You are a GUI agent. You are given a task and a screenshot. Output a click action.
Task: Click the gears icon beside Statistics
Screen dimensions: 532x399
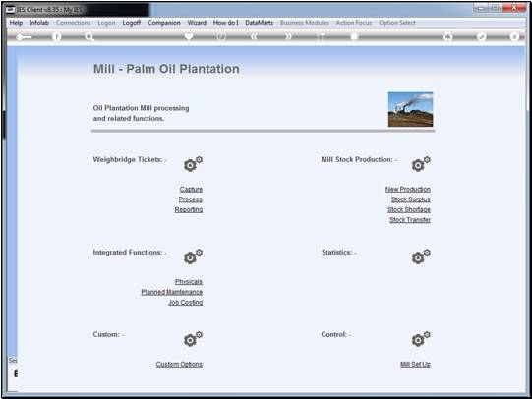click(421, 256)
